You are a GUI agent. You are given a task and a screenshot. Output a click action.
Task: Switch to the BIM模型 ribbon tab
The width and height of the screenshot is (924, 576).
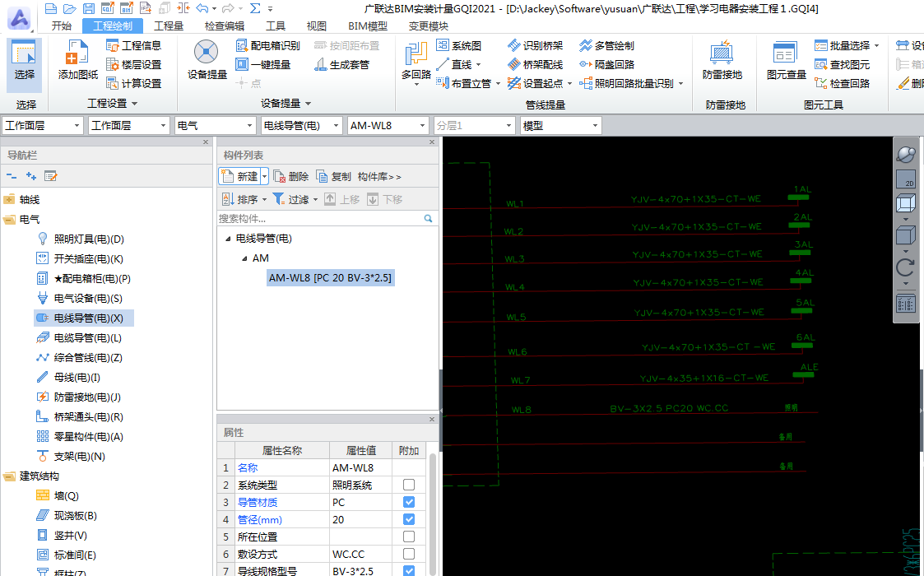368,26
